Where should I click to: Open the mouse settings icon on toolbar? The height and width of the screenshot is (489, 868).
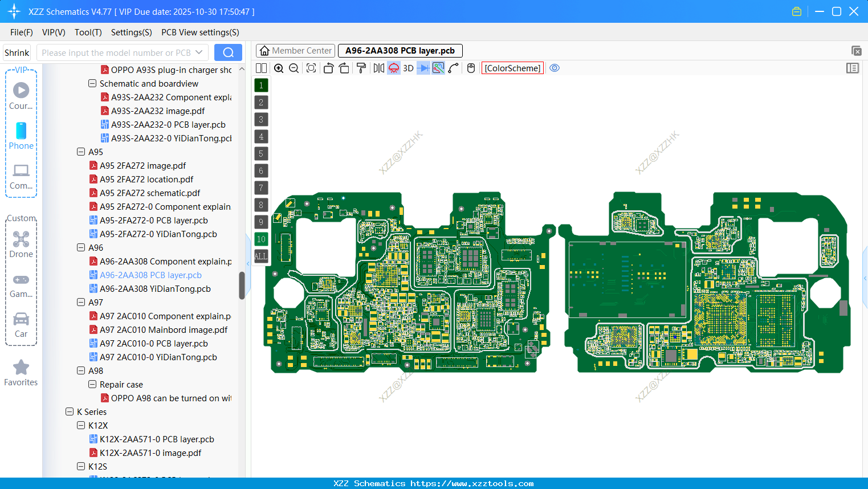pos(471,68)
